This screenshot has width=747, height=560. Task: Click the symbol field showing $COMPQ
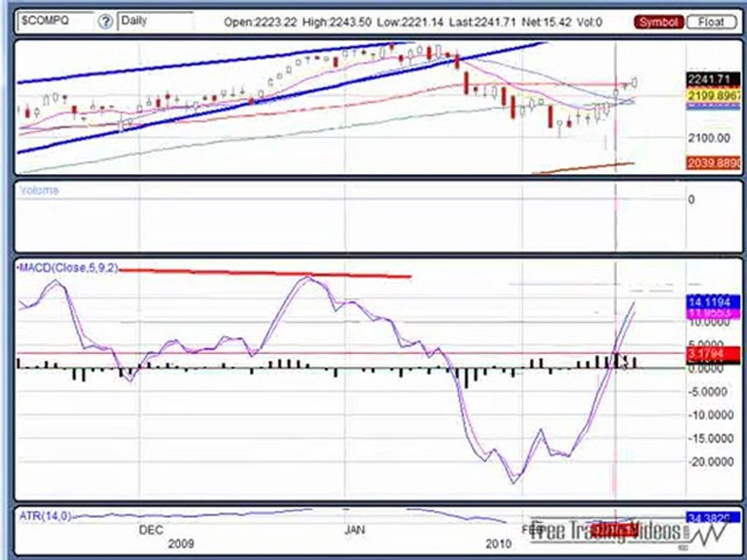click(56, 21)
